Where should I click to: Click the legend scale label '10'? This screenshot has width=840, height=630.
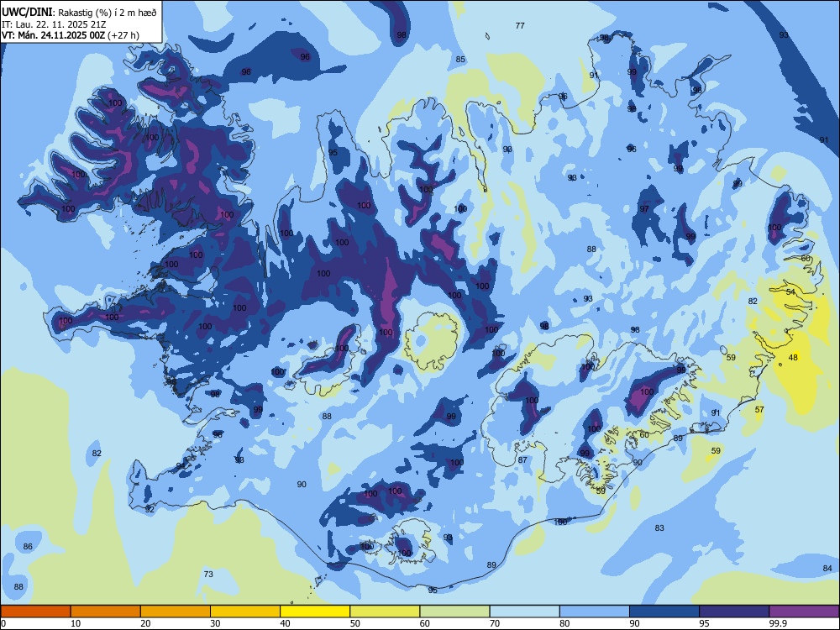point(76,623)
